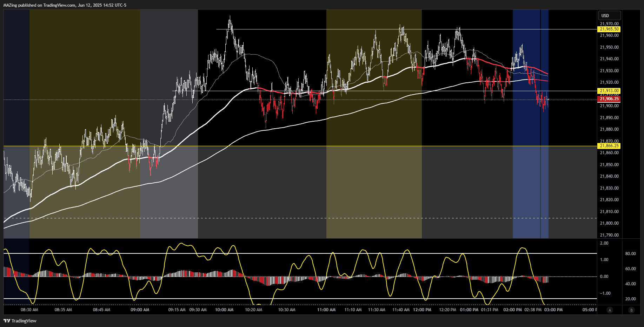The image size is (644, 327).
Task: Click the 09:00 AM time label
Action: [140, 310]
